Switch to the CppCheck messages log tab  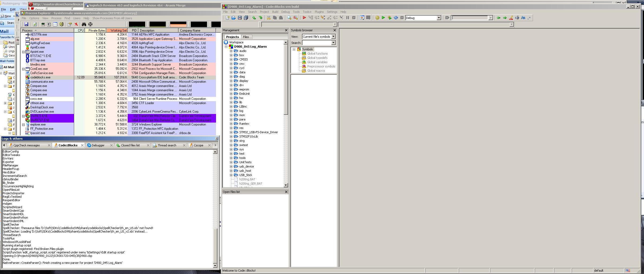[x=26, y=145]
